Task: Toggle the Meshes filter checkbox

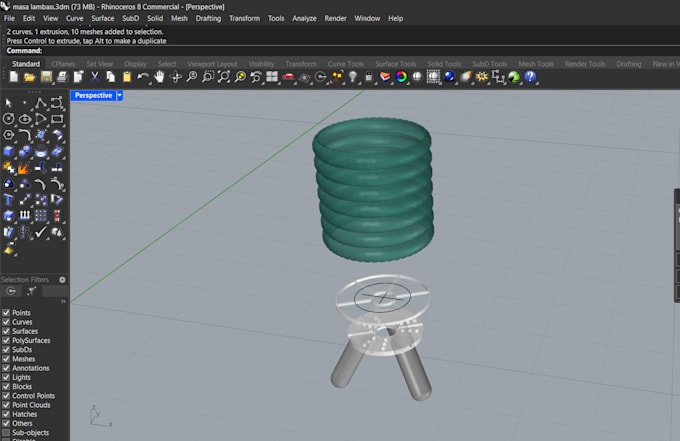Action: (x=6, y=359)
